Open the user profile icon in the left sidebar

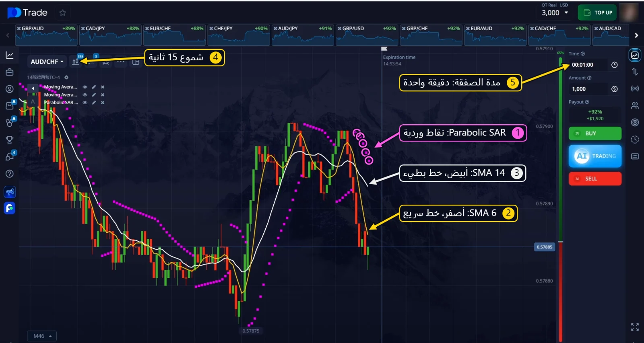point(10,89)
